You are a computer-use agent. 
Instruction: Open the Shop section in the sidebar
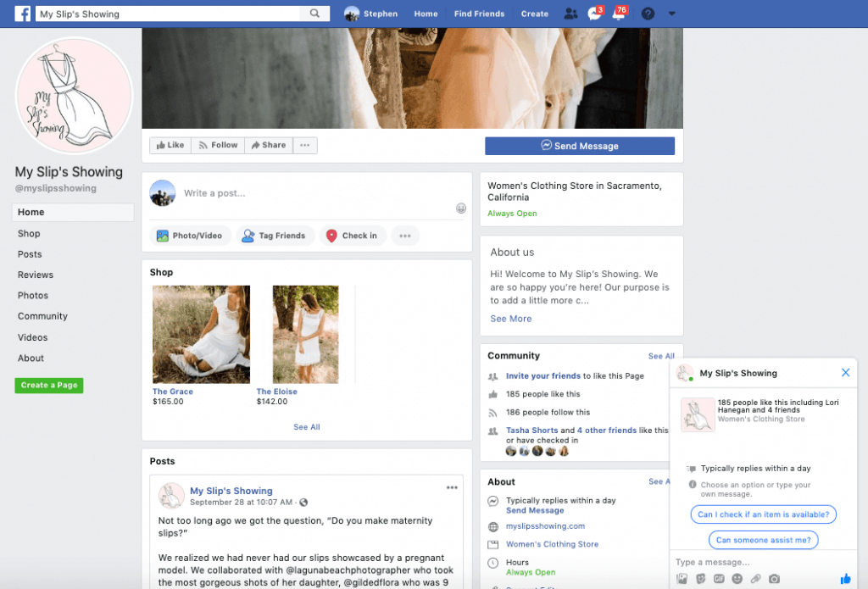[29, 233]
